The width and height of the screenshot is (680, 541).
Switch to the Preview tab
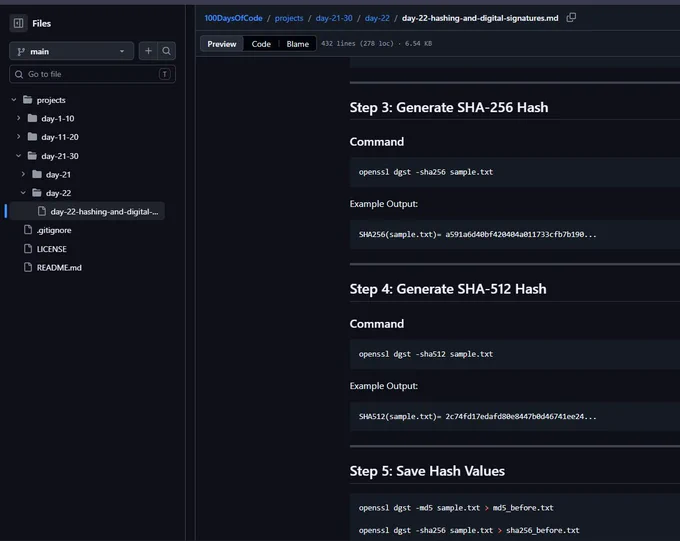[222, 44]
